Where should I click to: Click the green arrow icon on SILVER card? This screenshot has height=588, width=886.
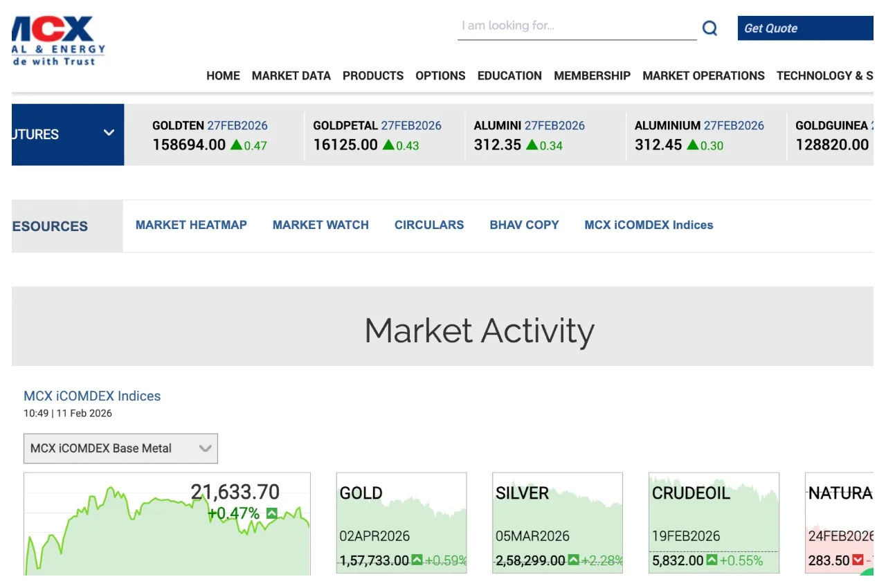tap(573, 560)
